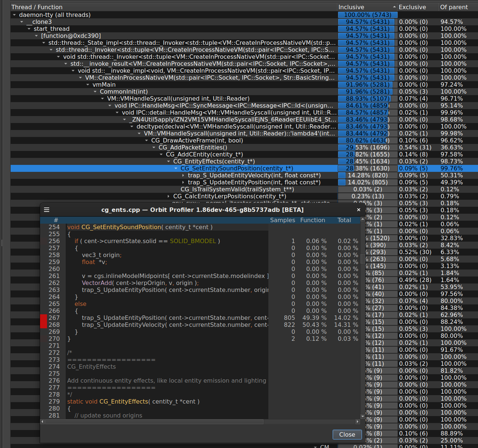
Task: Click the code view horizontal scrollbar left arrow
Action: [x=42, y=422]
